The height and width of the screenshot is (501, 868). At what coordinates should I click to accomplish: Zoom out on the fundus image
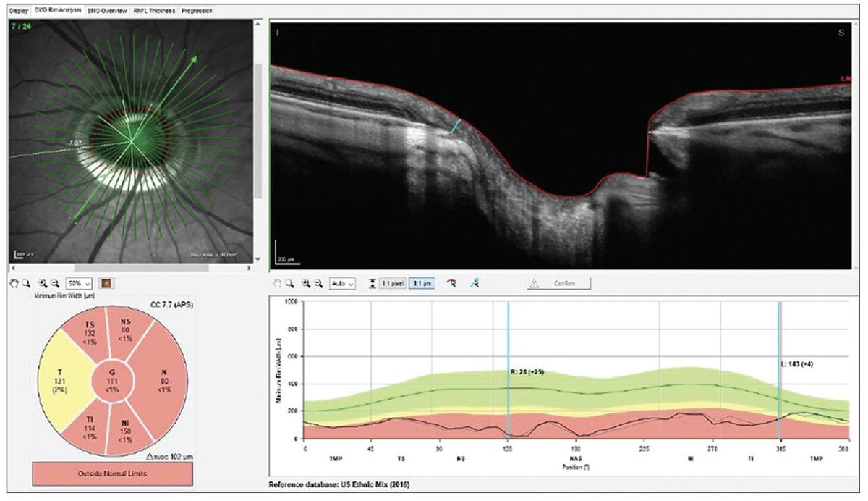tap(54, 284)
